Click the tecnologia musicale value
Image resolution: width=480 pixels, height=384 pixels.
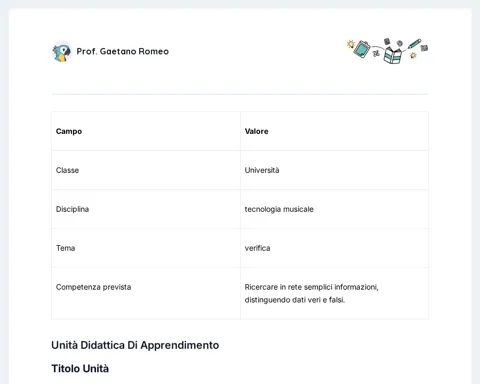279,209
